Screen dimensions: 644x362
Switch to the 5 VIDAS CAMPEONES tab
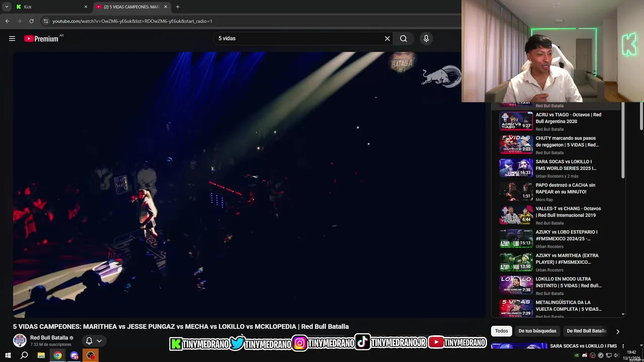[132, 7]
